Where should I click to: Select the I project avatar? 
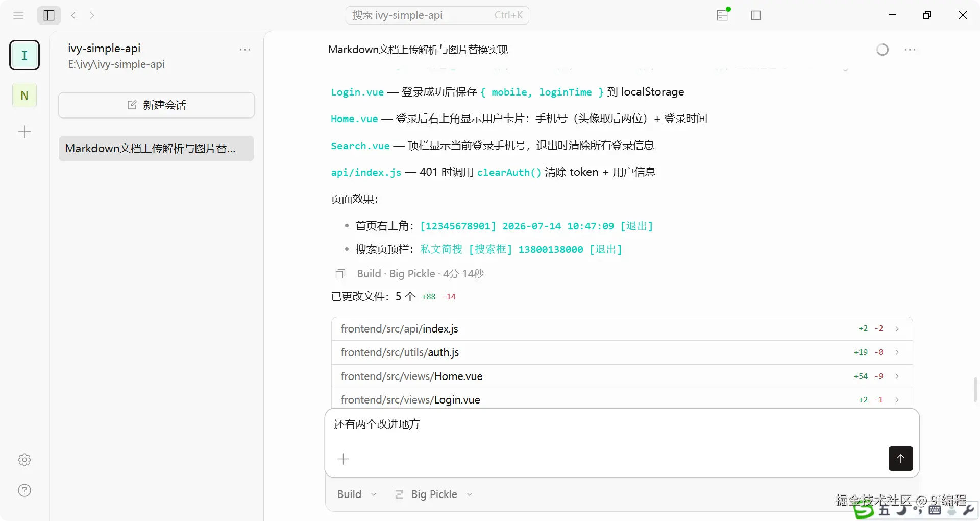(24, 55)
